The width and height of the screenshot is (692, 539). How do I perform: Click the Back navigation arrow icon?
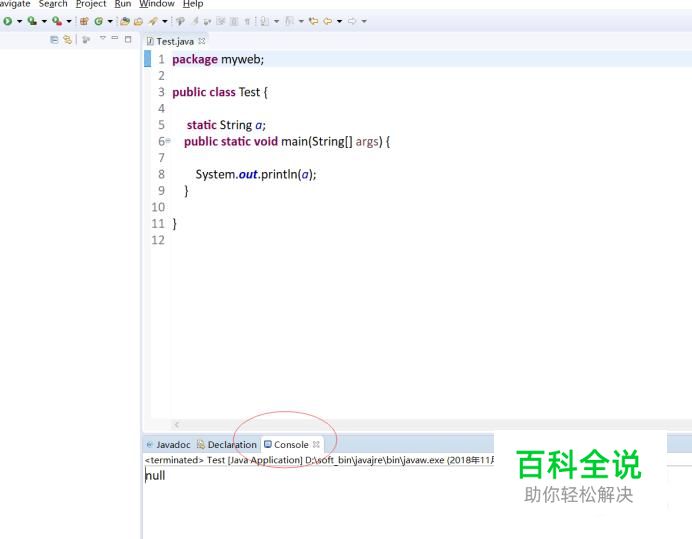coord(327,21)
